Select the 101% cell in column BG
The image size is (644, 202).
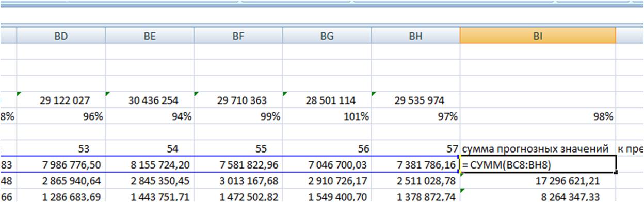[x=327, y=116]
